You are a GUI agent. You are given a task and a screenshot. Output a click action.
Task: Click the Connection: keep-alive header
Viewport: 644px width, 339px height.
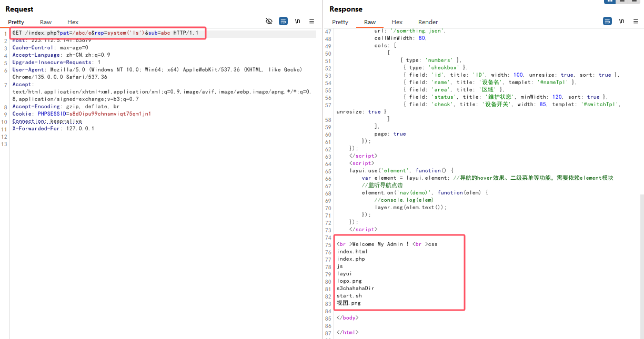click(47, 121)
